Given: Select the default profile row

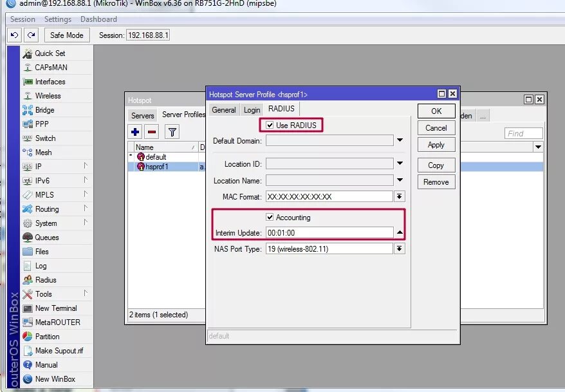Looking at the screenshot, I should click(167, 157).
